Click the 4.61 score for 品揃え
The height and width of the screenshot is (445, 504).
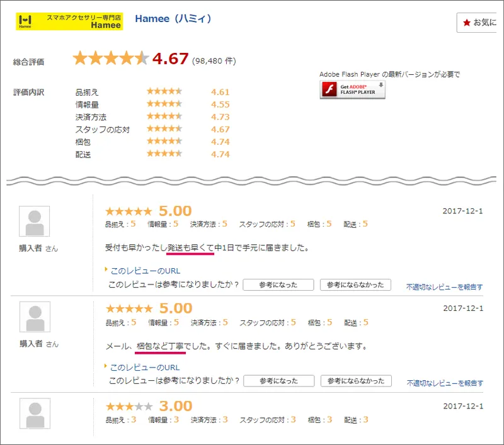pyautogui.click(x=220, y=92)
